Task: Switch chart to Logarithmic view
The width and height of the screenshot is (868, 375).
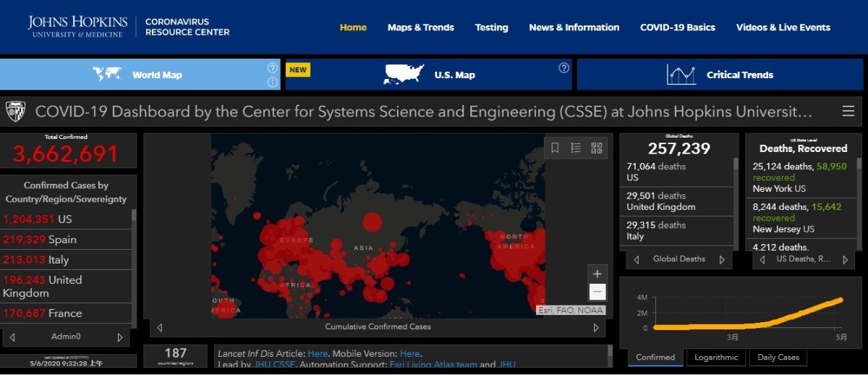Action: [716, 357]
